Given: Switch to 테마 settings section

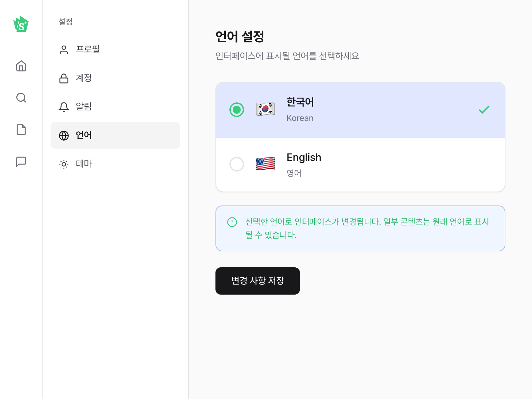Looking at the screenshot, I should pos(84,164).
